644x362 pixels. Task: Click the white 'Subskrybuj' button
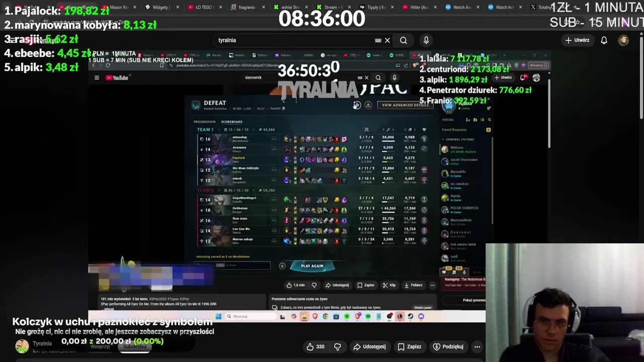[x=134, y=347]
